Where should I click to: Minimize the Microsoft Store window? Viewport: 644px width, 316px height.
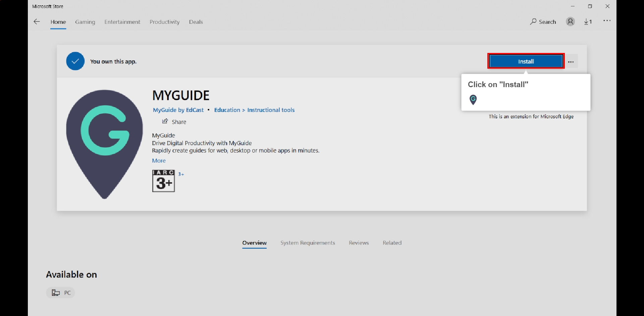(x=573, y=6)
